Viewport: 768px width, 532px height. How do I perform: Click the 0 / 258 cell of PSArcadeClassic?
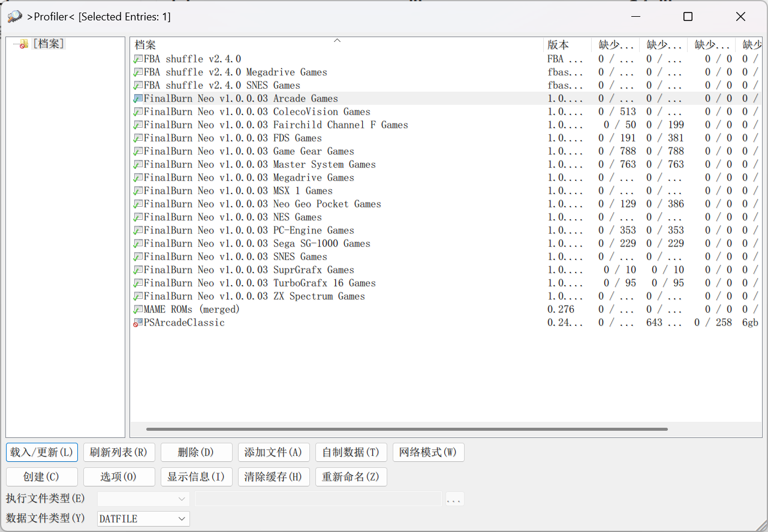click(x=713, y=323)
